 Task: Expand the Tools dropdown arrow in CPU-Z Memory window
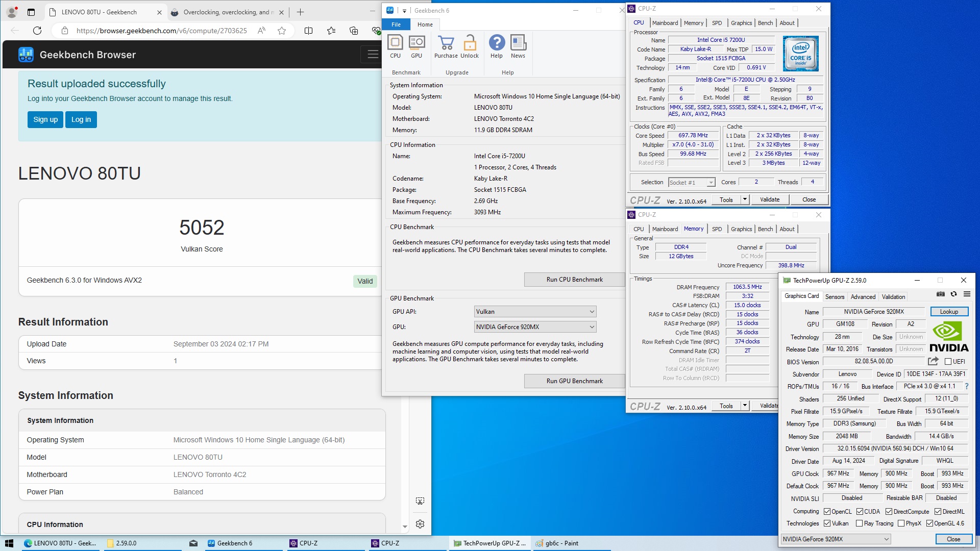point(745,406)
